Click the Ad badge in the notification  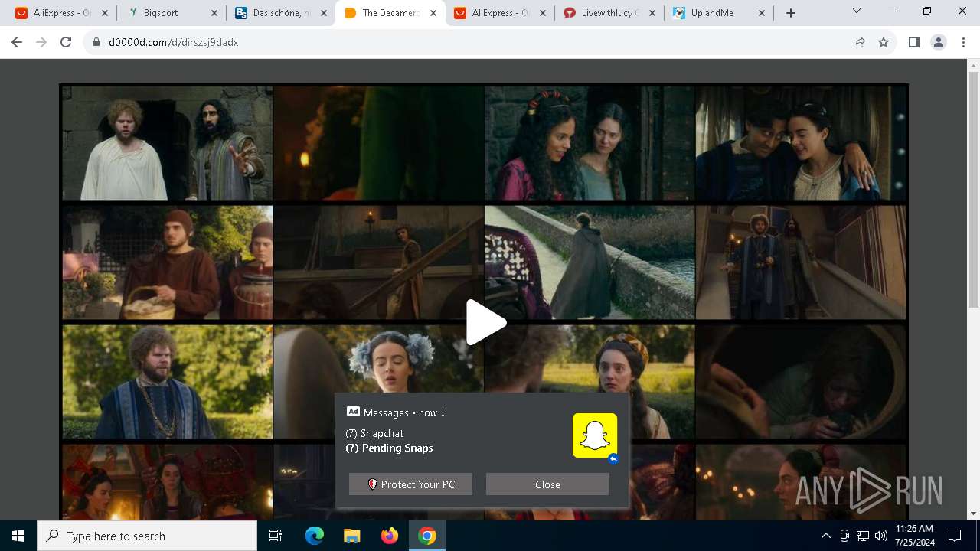(x=353, y=412)
